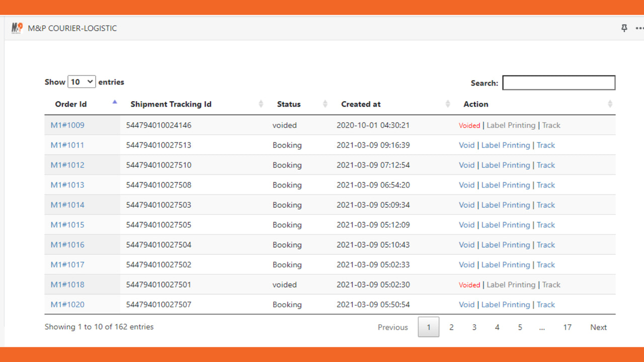Sort the Action column
This screenshot has width=644, height=362.
(610, 104)
